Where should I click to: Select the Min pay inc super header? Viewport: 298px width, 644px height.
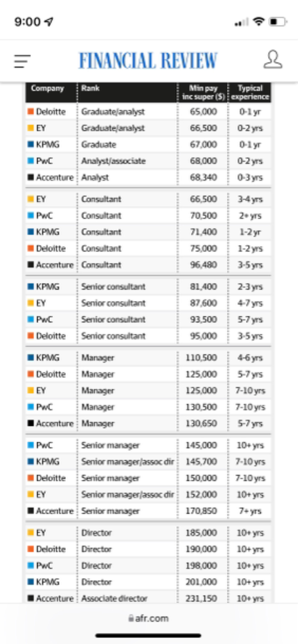(x=203, y=92)
